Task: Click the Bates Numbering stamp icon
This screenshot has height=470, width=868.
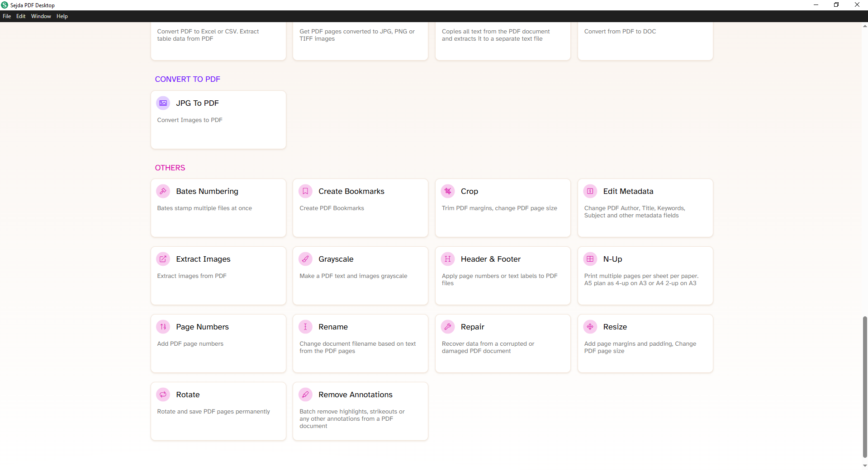Action: coord(163,191)
